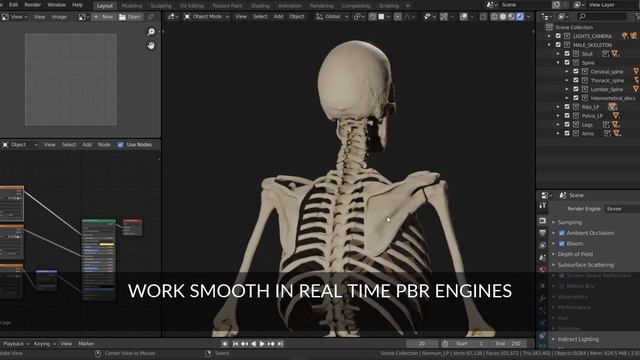Play the animation forward

tap(262, 344)
